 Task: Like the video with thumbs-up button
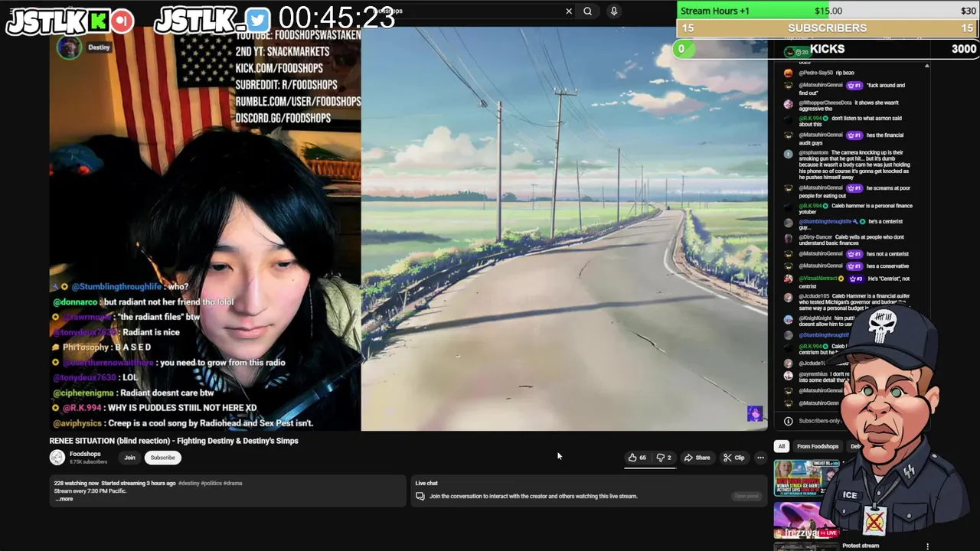coord(637,458)
